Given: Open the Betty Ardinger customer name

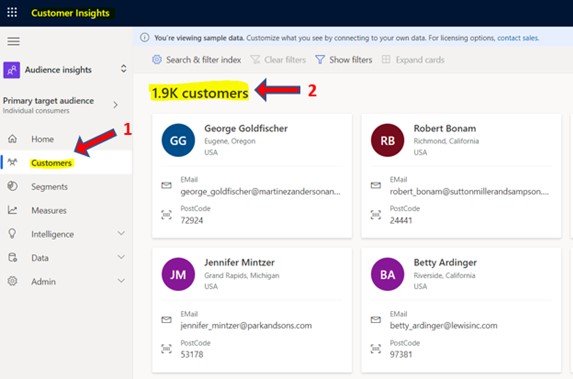Looking at the screenshot, I should tap(445, 262).
